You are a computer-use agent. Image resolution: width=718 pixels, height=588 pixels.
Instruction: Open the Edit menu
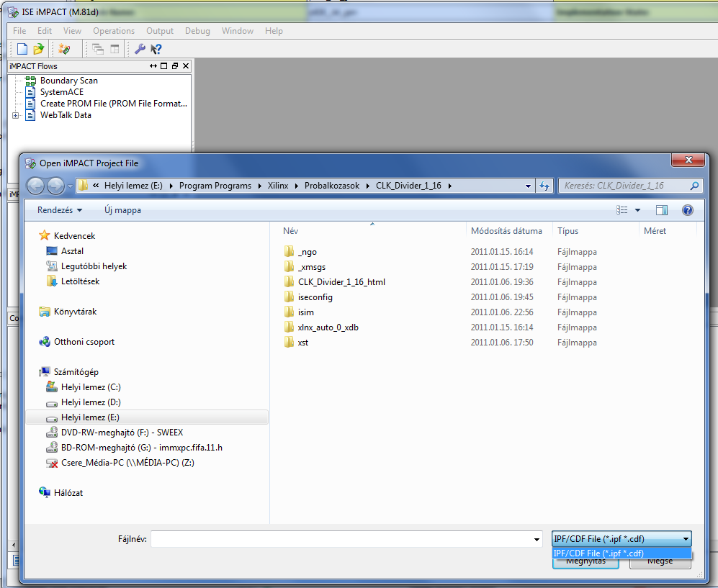pyautogui.click(x=45, y=31)
